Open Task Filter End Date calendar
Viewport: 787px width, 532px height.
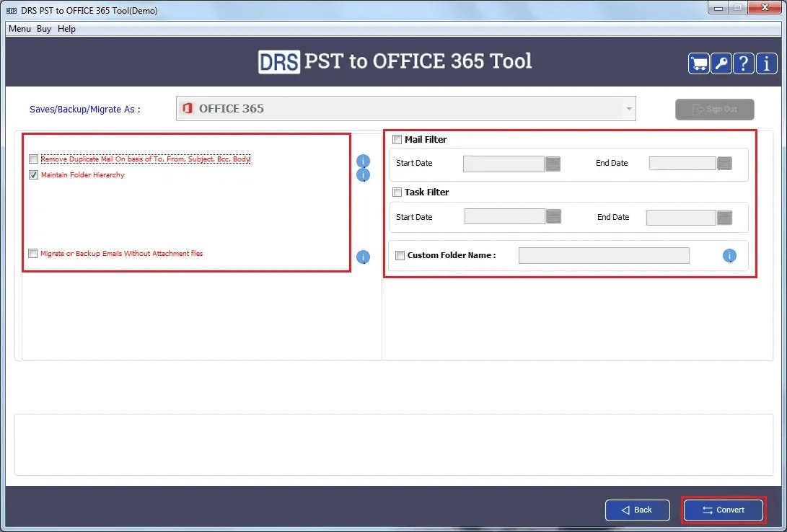pos(724,218)
